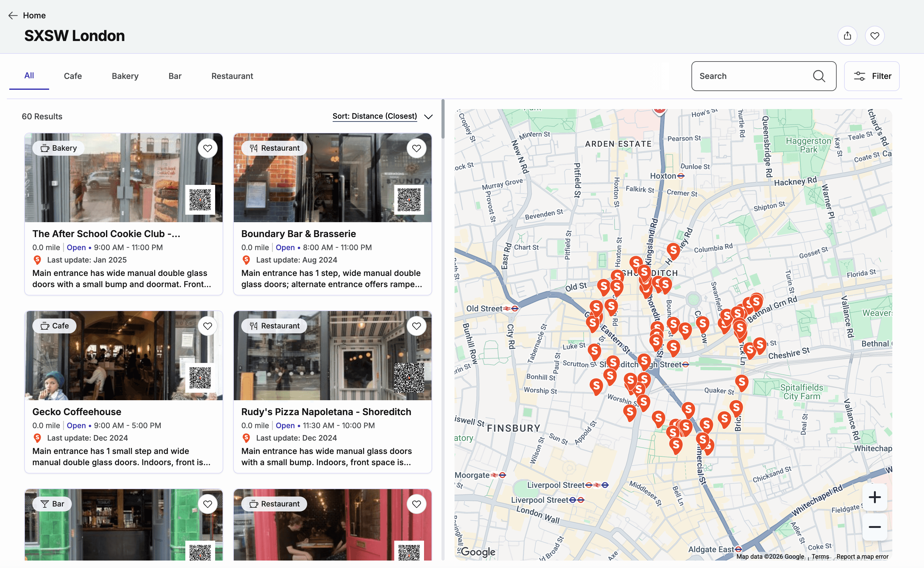This screenshot has width=924, height=568.
Task: Open Rudy's Pizza Napoletana - Shoreditch title
Action: tap(326, 412)
